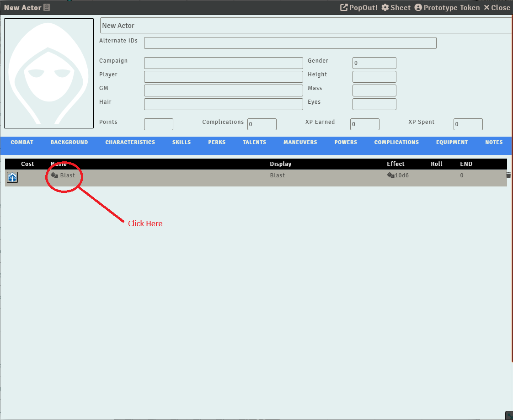The width and height of the screenshot is (513, 420).
Task: Click the XP Earned input box
Action: 364,124
